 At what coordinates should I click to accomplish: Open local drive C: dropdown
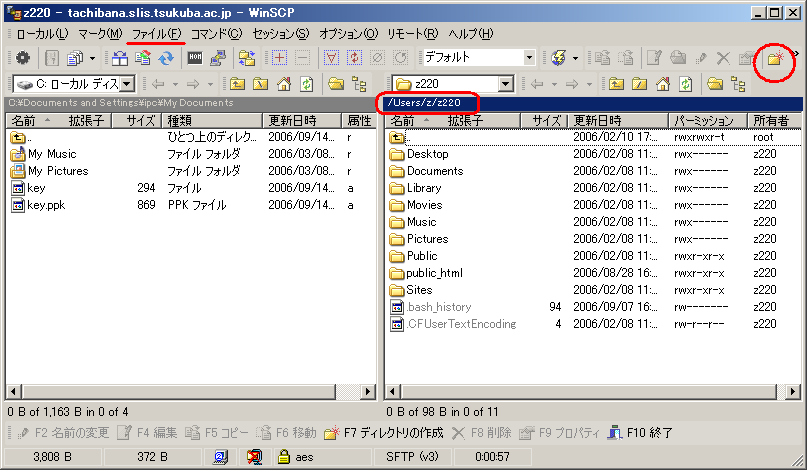[128, 83]
